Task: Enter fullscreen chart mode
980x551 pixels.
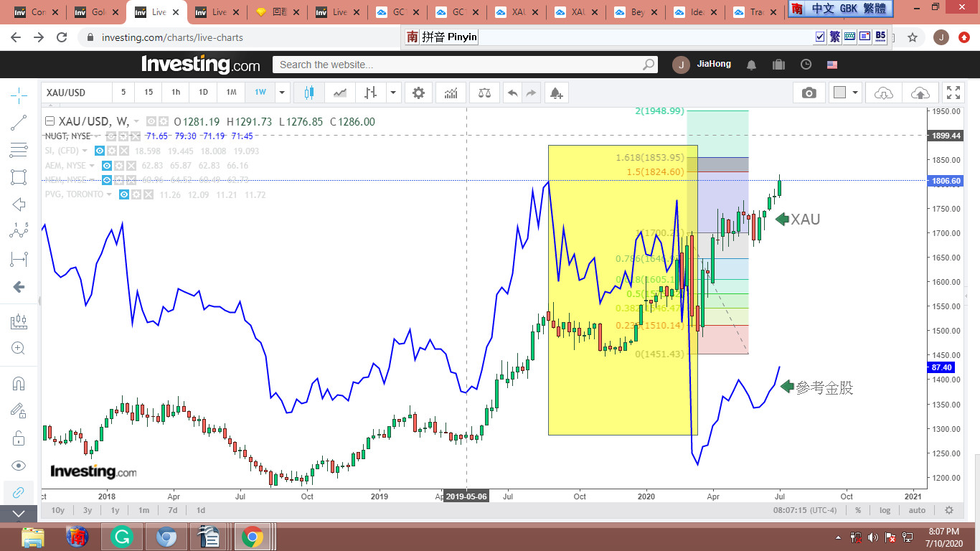Action: click(953, 93)
